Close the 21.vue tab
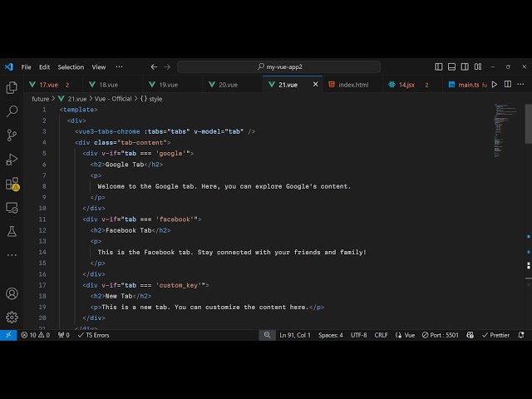Screen dimensions: 532x399 coord(316,85)
